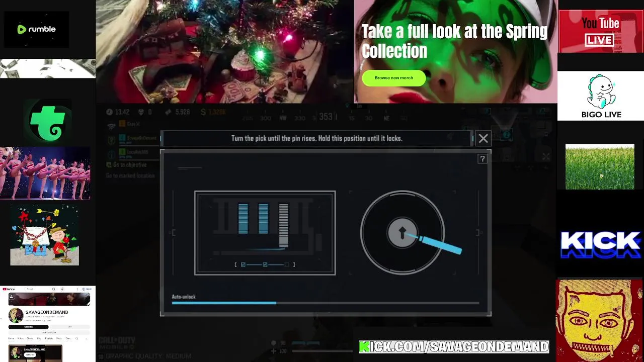
Task: Click the YouTube Live logo
Action: coord(601,31)
